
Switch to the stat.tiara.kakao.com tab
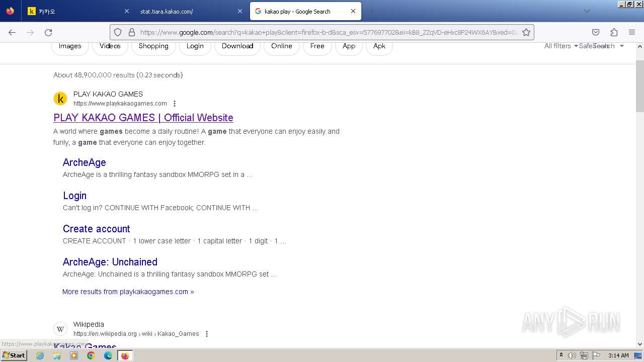[x=191, y=11]
